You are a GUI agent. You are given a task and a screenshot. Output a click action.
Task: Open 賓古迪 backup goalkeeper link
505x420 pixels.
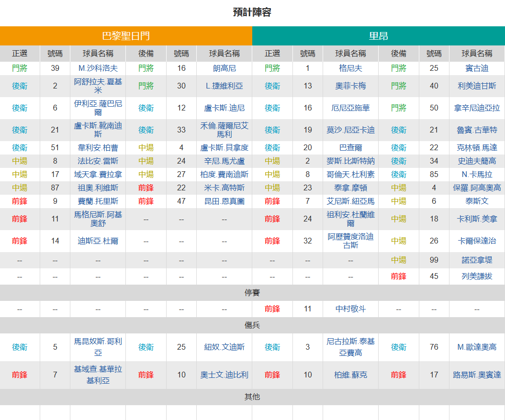click(477, 68)
